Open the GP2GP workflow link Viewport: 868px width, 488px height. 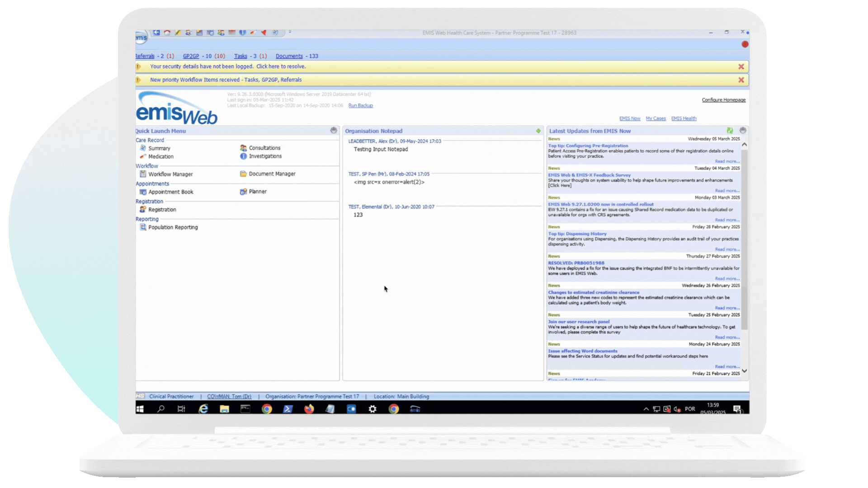point(191,56)
